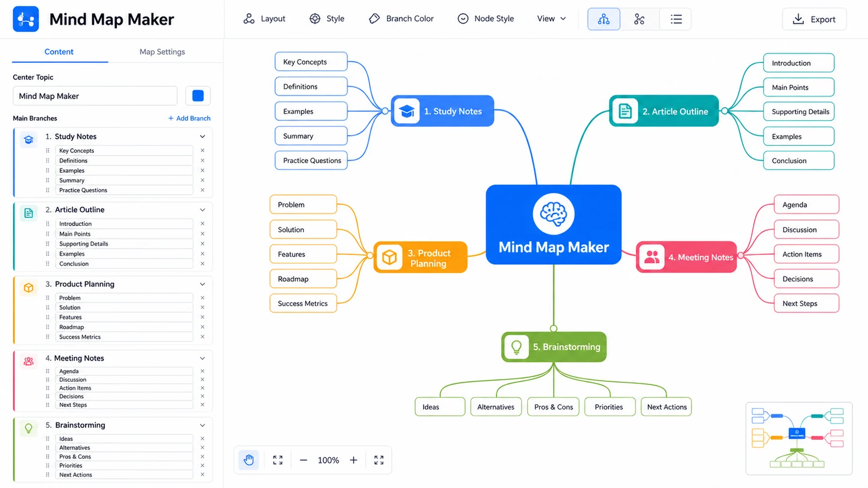
Task: Select the 3. Product Planning canvas node
Action: point(420,257)
